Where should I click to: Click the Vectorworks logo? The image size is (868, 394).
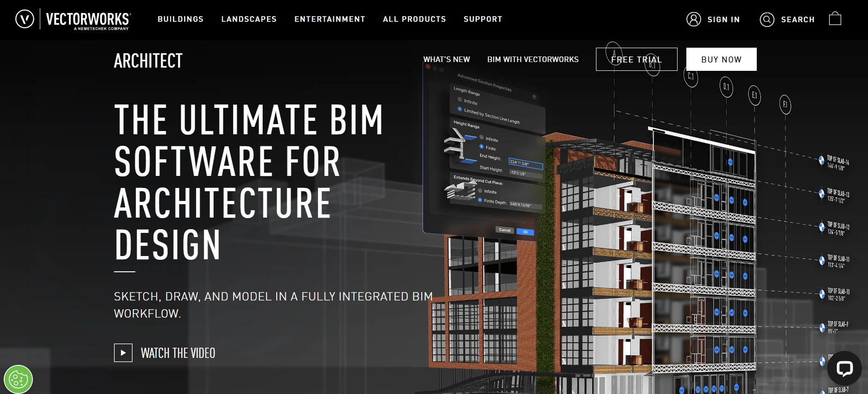click(x=73, y=19)
